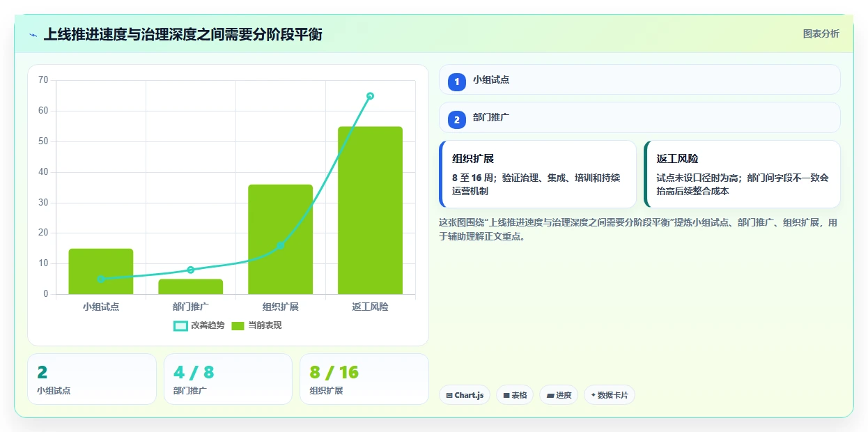
Task: Click the 小组试点 x-axis label
Action: click(x=101, y=307)
